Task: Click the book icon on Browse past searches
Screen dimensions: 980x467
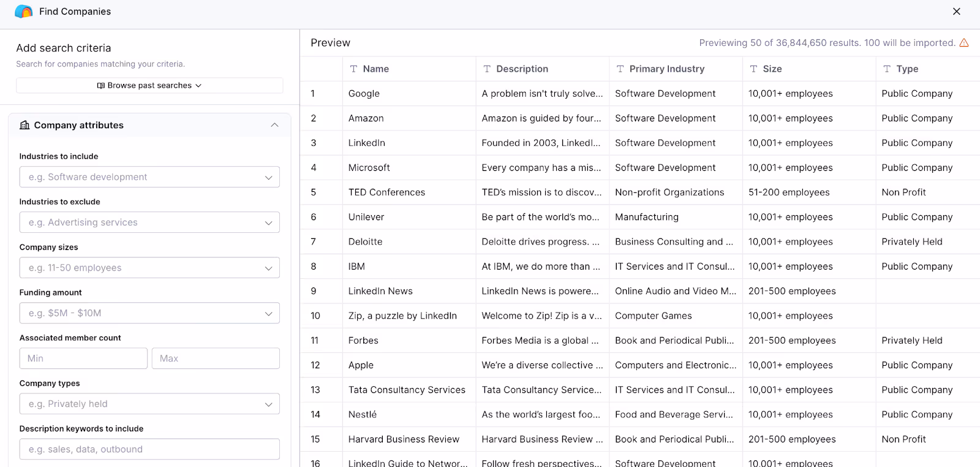Action: point(101,86)
